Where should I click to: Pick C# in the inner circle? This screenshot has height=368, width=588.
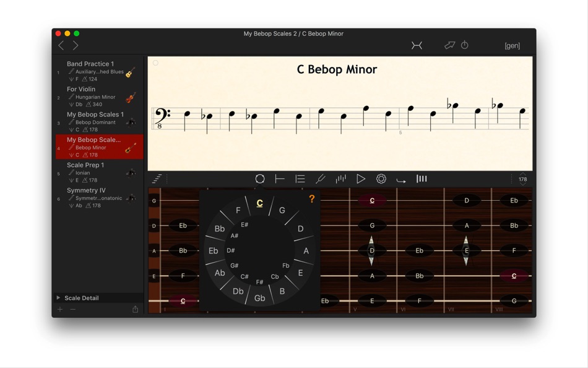[244, 276]
